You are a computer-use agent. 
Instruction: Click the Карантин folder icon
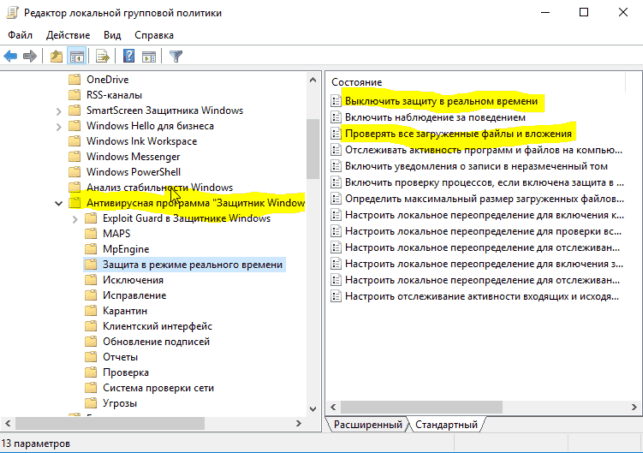91,310
